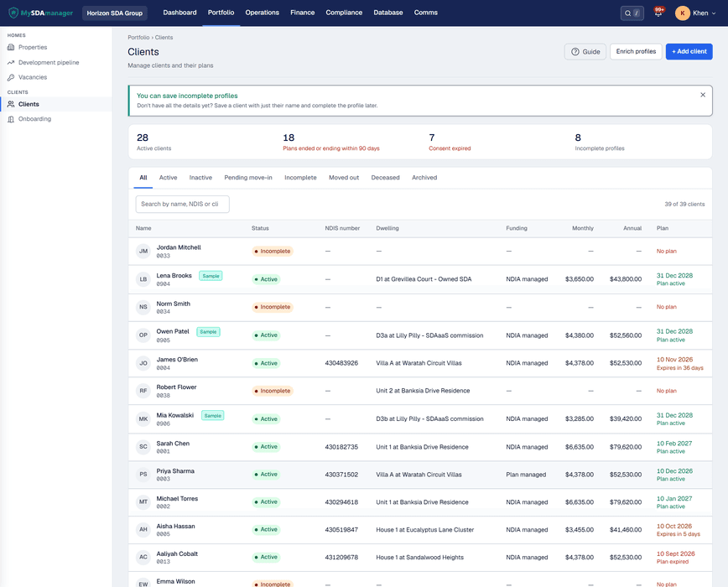Click the JM avatar for Jordan Mitchell
The image size is (728, 587).
pos(143,251)
